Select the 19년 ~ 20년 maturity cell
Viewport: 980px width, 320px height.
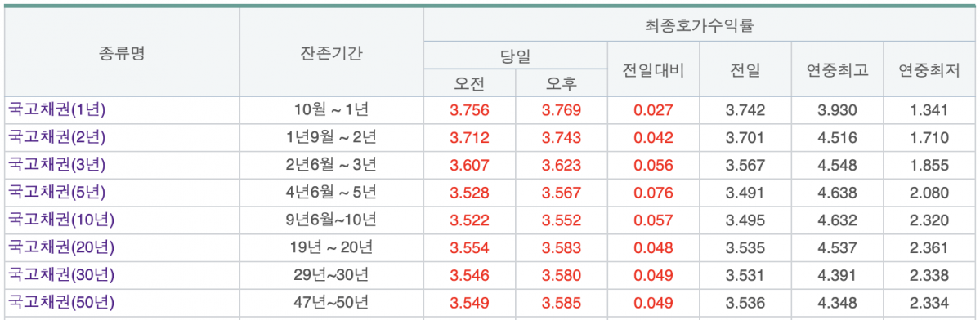(x=331, y=247)
